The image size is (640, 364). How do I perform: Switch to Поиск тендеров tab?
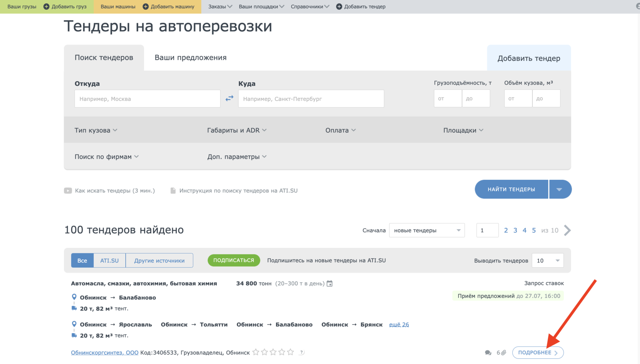(104, 57)
